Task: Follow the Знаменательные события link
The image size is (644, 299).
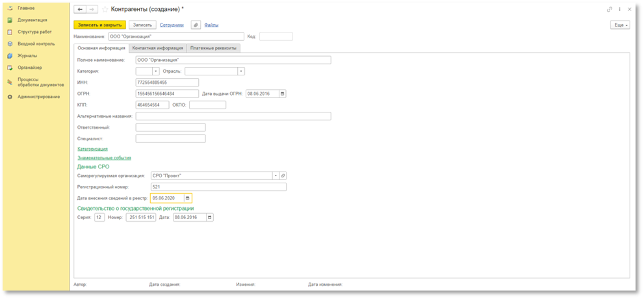Action: pos(104,157)
